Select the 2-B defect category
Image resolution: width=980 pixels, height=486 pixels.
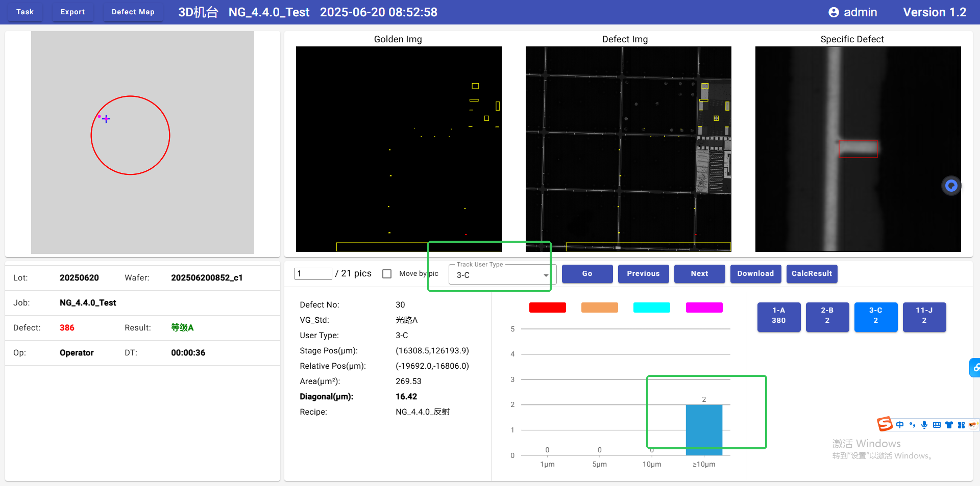pyautogui.click(x=827, y=317)
